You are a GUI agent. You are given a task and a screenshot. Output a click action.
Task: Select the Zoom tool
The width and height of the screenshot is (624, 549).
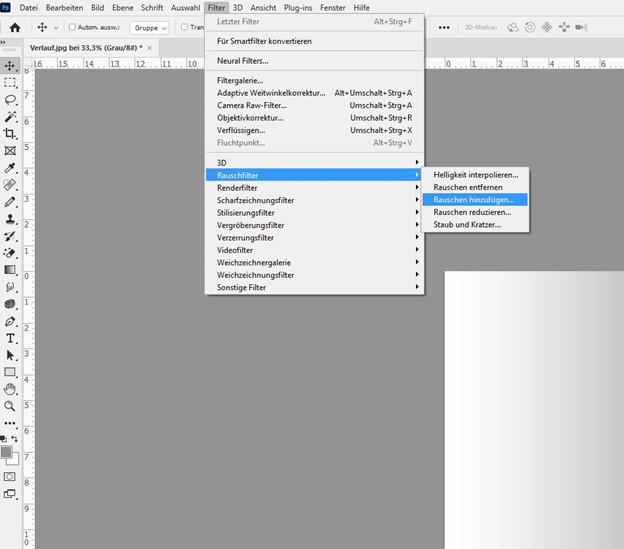tap(10, 406)
